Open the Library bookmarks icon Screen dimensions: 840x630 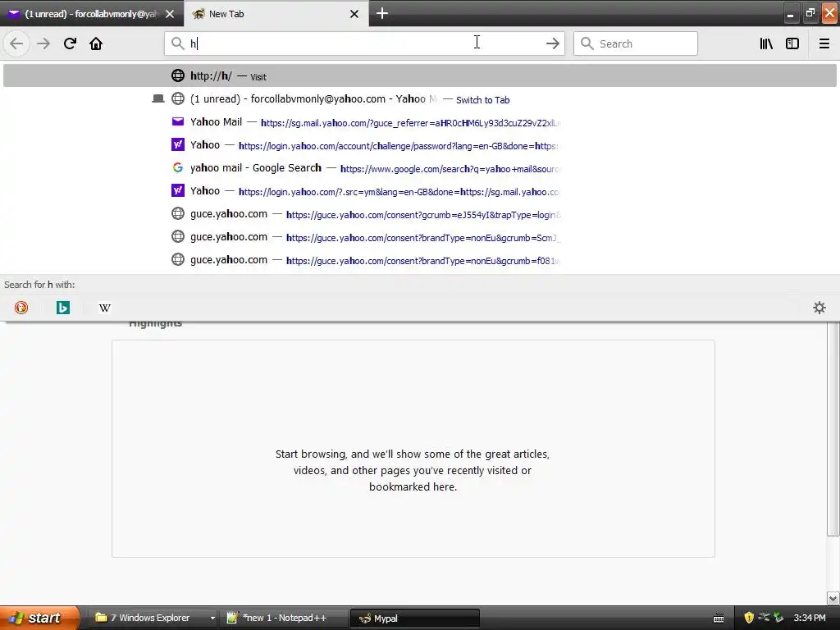coord(766,43)
